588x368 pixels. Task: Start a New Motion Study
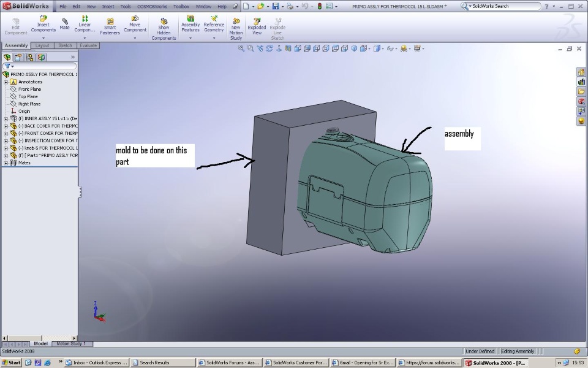[x=236, y=29]
